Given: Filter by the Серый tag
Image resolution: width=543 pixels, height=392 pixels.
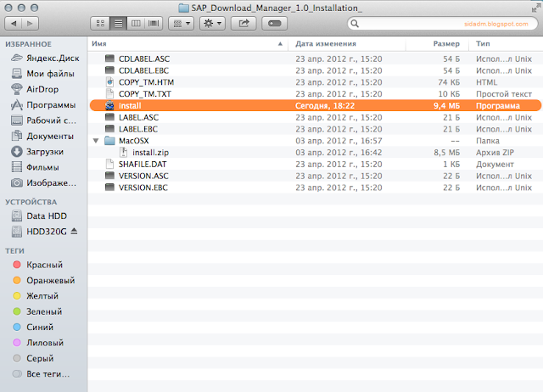Looking at the screenshot, I should point(33,358).
